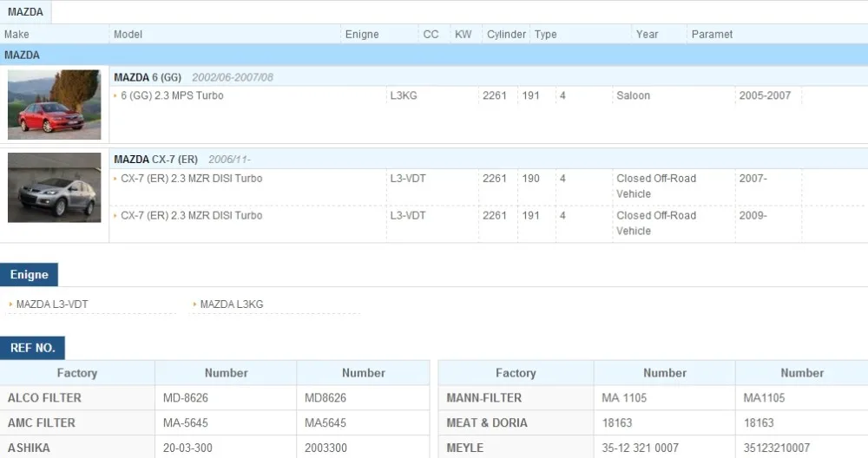
Task: Open the REF NO. section tab
Action: pyautogui.click(x=32, y=348)
